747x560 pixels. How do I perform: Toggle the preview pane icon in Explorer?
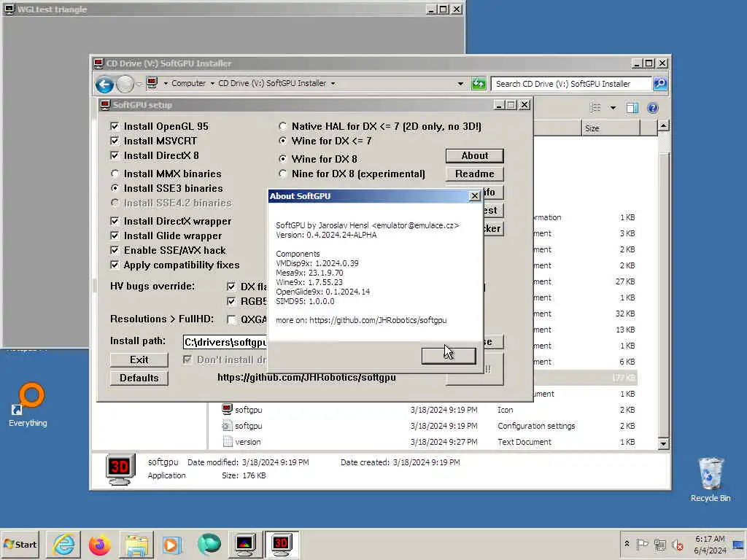pyautogui.click(x=632, y=108)
